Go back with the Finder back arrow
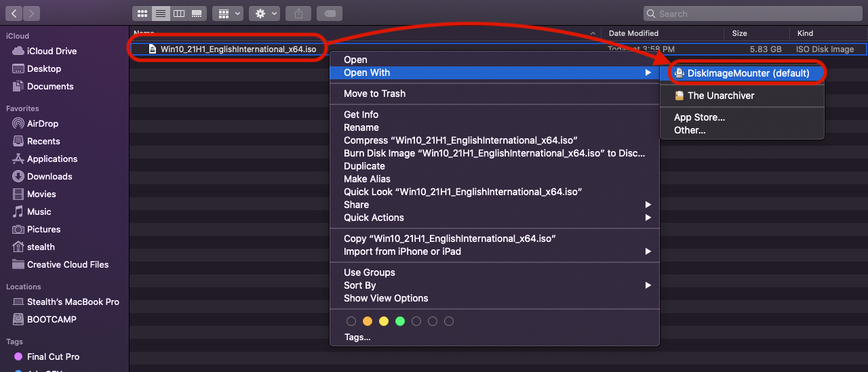Viewport: 868px width, 372px height. click(x=14, y=13)
